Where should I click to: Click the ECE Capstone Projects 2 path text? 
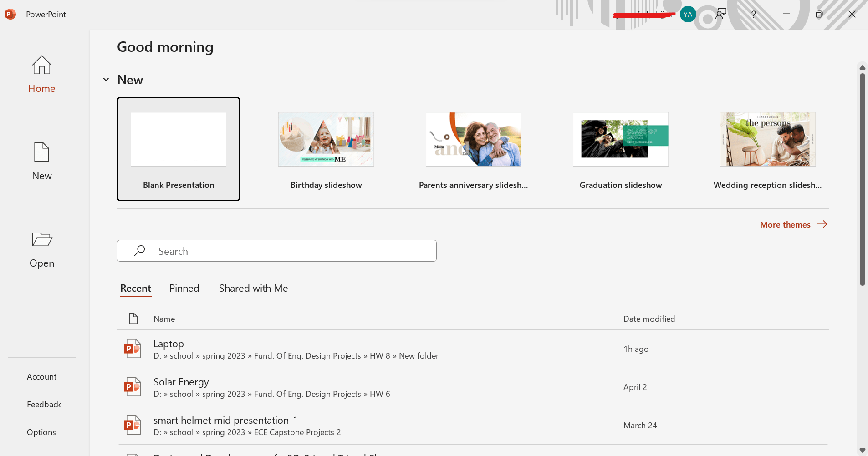point(247,432)
